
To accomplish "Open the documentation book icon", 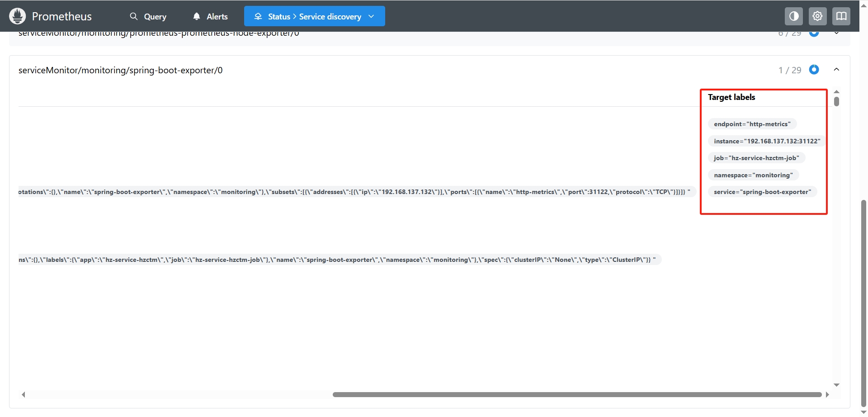I will (841, 16).
